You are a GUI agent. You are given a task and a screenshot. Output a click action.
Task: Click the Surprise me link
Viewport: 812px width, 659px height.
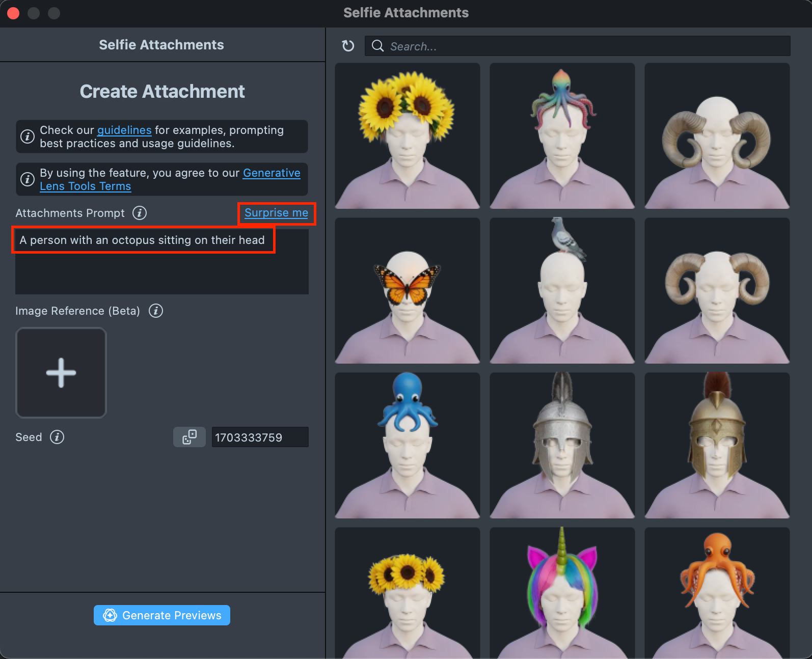point(276,213)
